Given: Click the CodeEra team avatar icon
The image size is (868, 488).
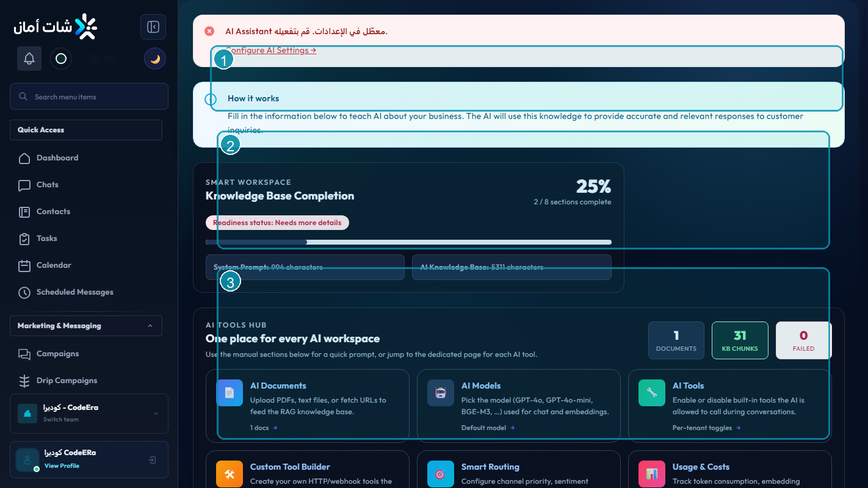Looking at the screenshot, I should (27, 414).
